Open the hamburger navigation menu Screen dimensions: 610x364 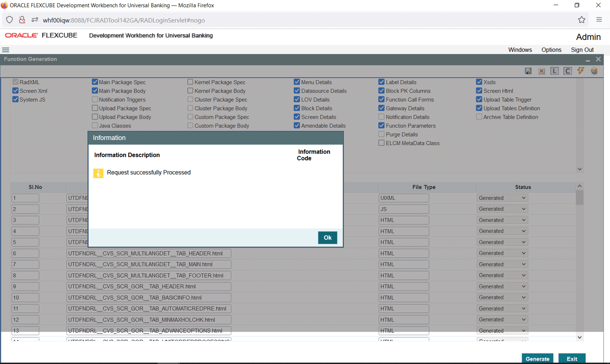tap(6, 50)
